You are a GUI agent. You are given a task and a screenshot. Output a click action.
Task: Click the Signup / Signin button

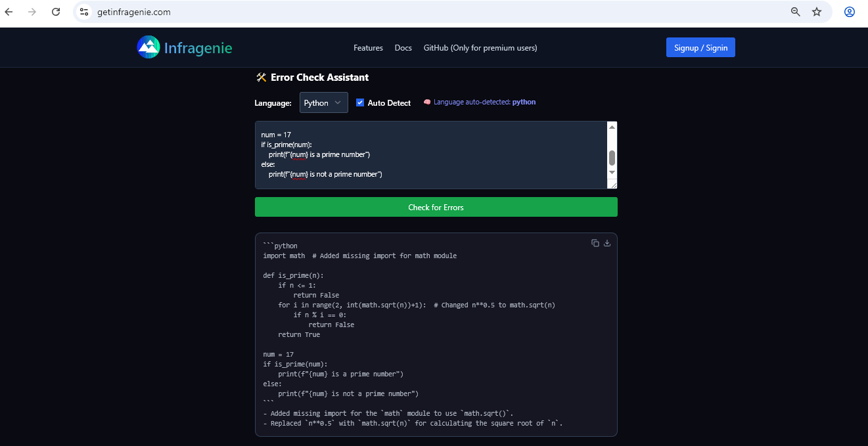coord(700,47)
